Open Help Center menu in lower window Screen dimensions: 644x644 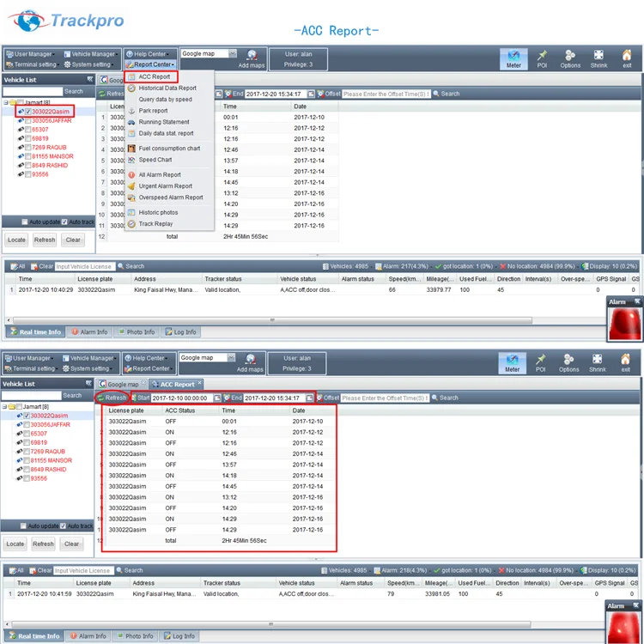(x=145, y=358)
